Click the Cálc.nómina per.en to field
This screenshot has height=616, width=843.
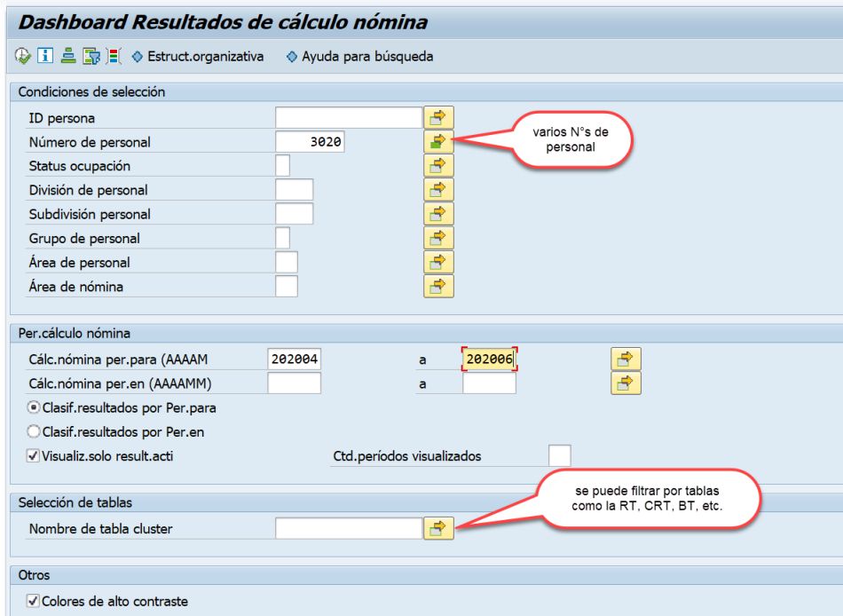489,383
